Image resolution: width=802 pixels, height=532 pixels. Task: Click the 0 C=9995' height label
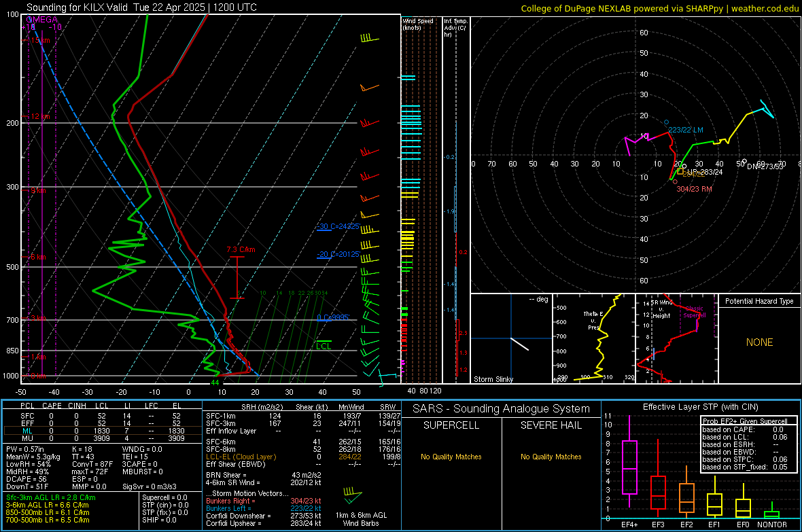pos(333,317)
